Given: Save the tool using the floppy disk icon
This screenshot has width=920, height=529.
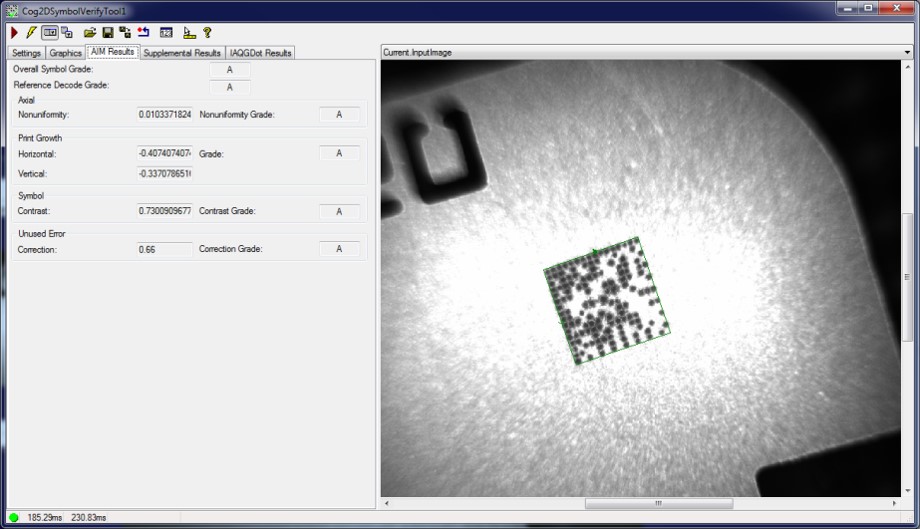Looking at the screenshot, I should [x=108, y=33].
